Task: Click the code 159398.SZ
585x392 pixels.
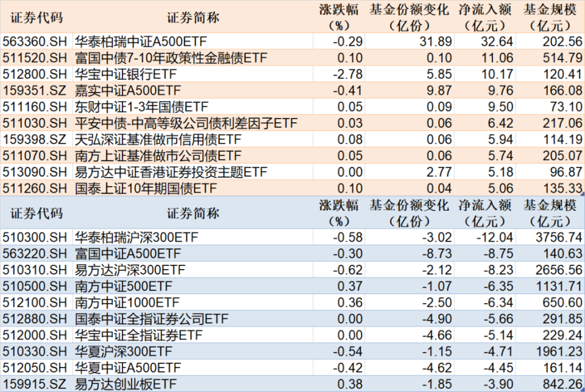Action: (34, 139)
